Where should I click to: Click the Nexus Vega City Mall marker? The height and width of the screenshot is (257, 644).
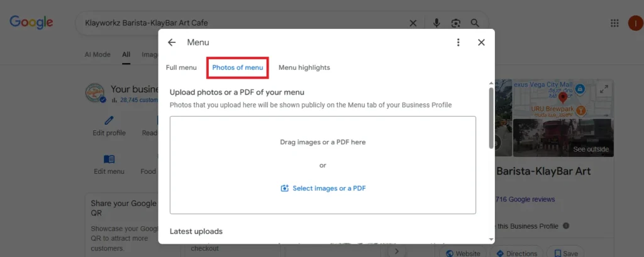coord(580,88)
